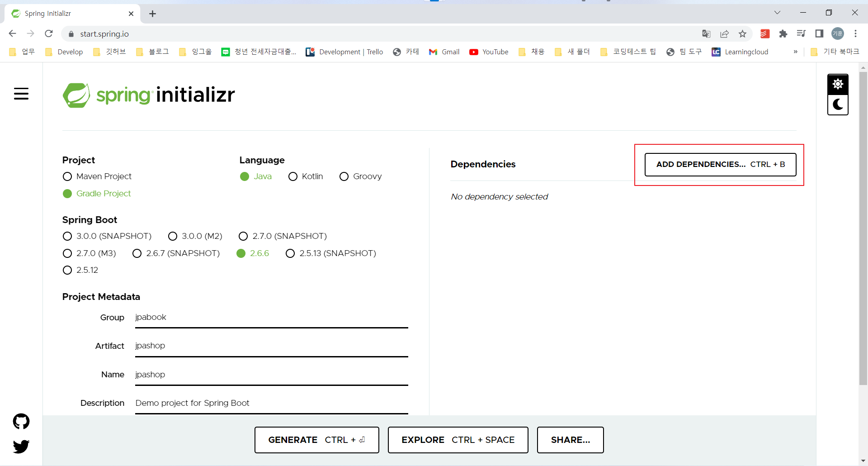
Task: Choose Spring Boot 3.0.0 (M2)
Action: [x=173, y=236]
